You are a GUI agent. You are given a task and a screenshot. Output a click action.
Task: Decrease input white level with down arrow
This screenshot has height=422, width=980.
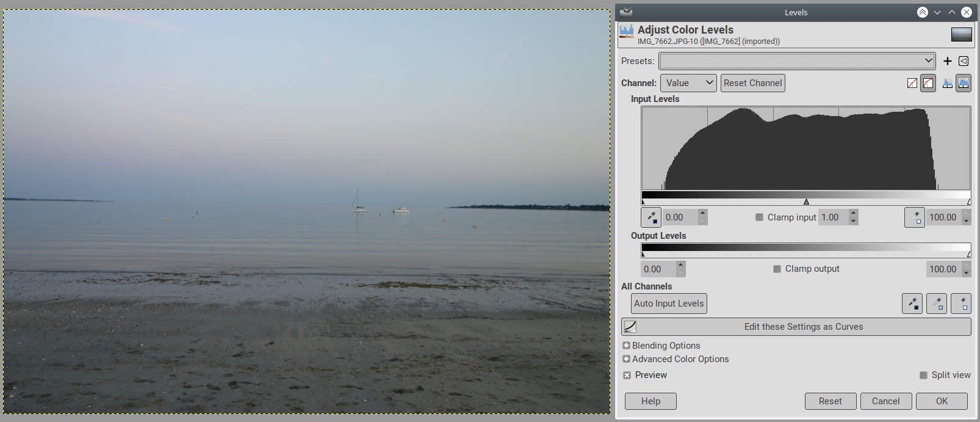click(966, 221)
